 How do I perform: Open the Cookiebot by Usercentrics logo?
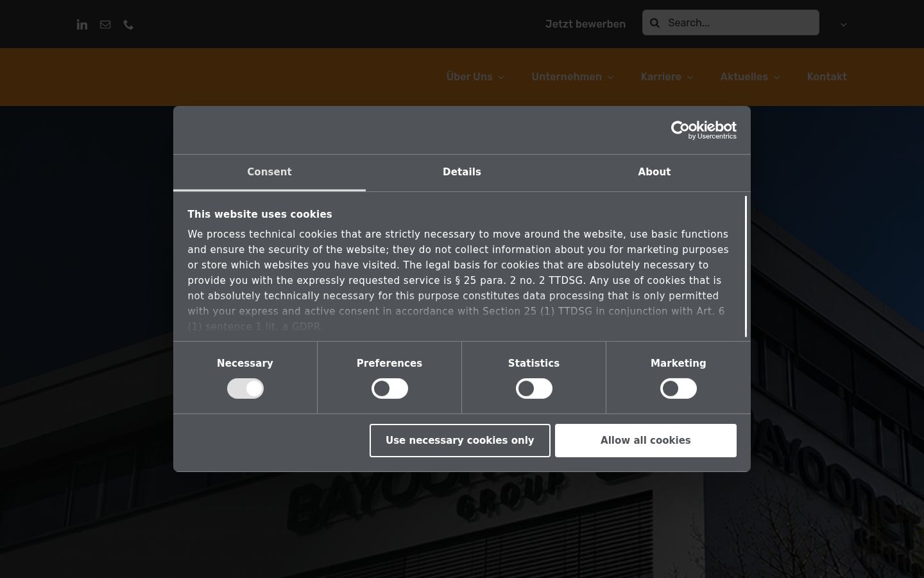703,130
